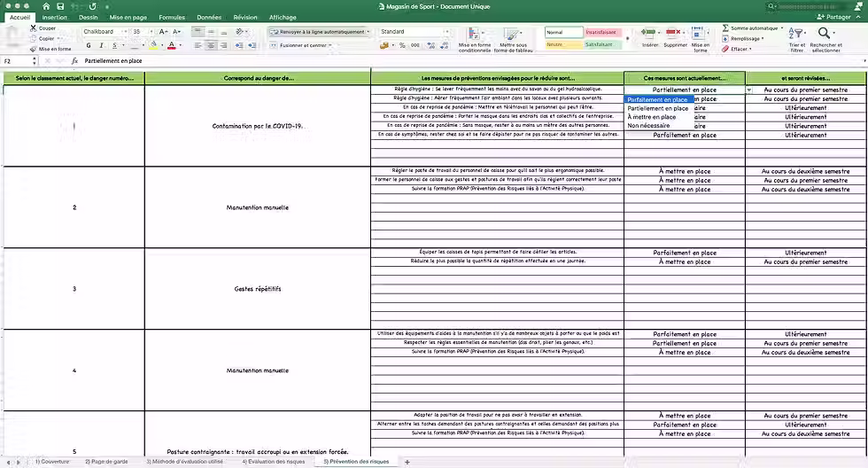The height and width of the screenshot is (468, 868).
Task: Toggle bold G formatting
Action: (x=89, y=45)
